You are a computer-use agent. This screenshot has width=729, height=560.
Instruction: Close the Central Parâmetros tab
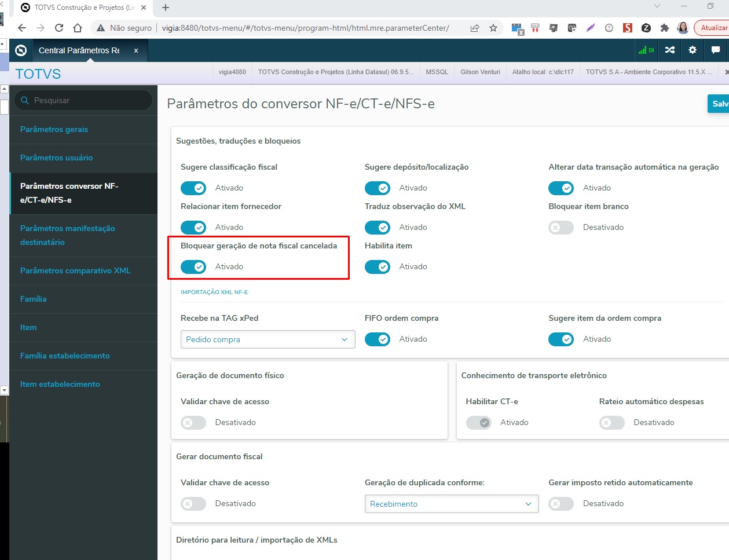click(136, 50)
